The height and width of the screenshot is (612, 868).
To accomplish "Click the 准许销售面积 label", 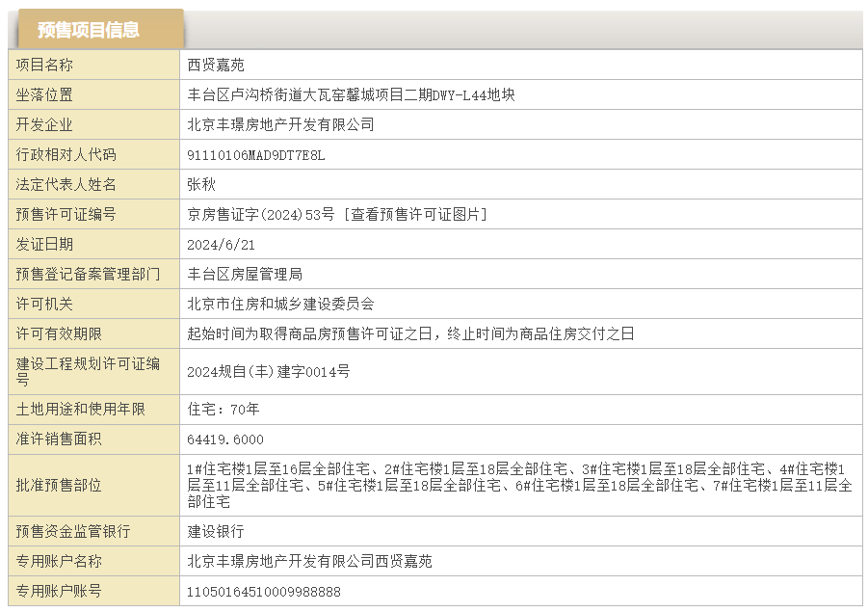I will pos(59,439).
